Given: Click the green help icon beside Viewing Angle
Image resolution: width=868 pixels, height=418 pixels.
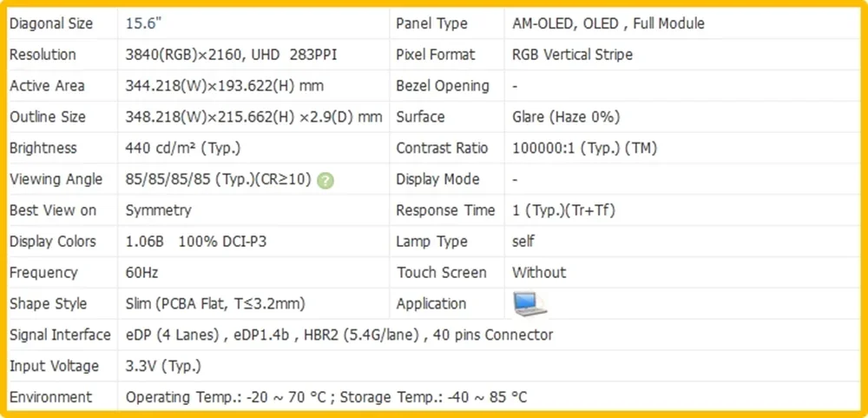Looking at the screenshot, I should (325, 180).
